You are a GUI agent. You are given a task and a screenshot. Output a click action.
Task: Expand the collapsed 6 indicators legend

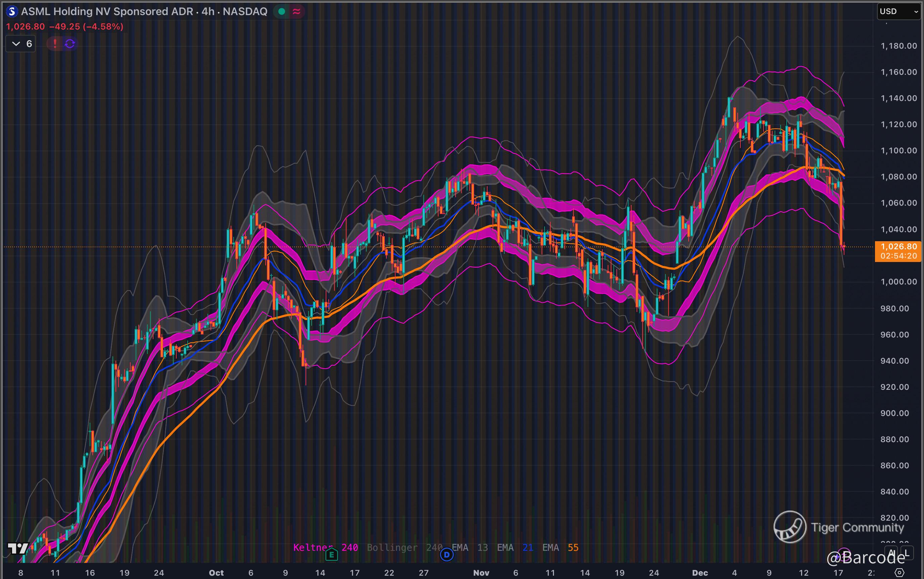(x=21, y=44)
